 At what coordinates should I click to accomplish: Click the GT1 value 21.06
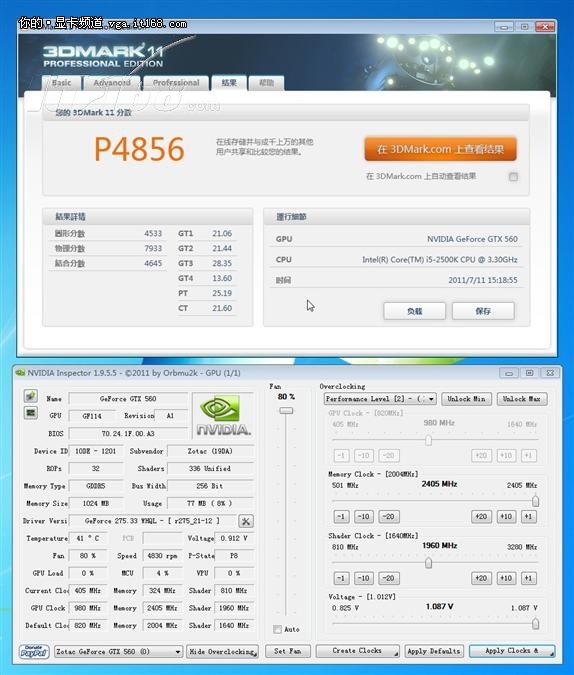(222, 233)
